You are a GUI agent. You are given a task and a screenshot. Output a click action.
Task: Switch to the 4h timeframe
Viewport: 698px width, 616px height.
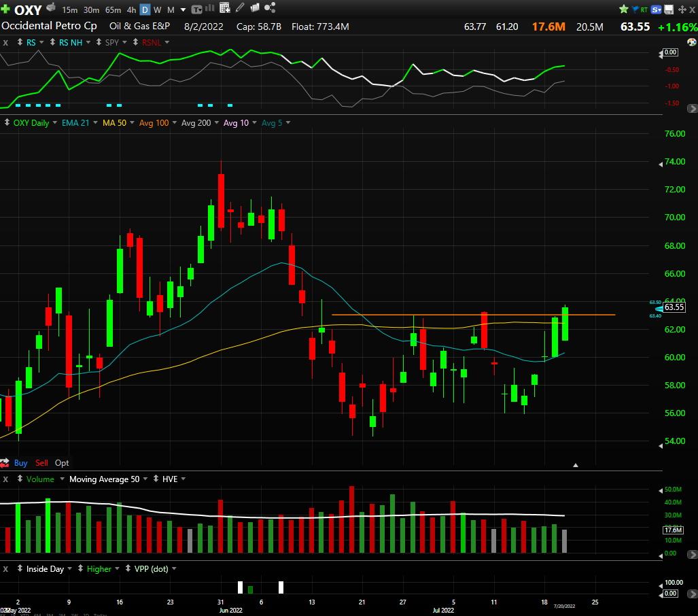click(x=131, y=10)
